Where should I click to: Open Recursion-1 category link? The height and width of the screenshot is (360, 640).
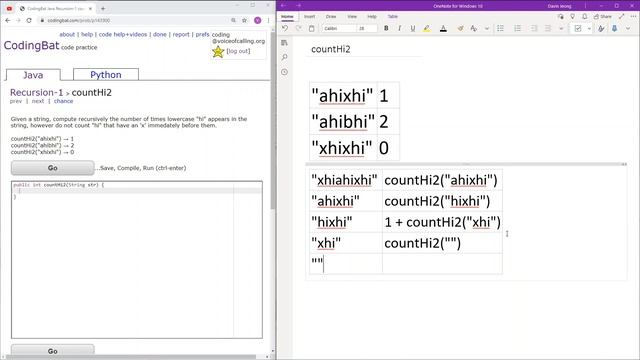pyautogui.click(x=37, y=92)
